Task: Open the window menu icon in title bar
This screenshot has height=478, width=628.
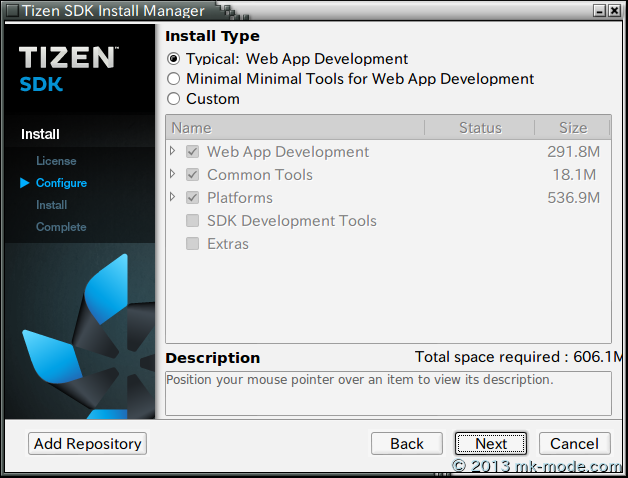Action: 10,11
